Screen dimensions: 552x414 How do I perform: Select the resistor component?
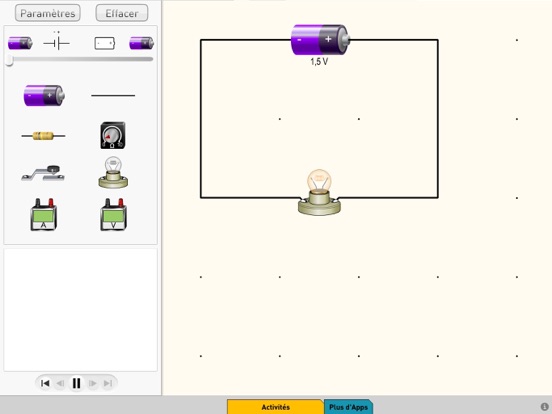click(x=43, y=136)
